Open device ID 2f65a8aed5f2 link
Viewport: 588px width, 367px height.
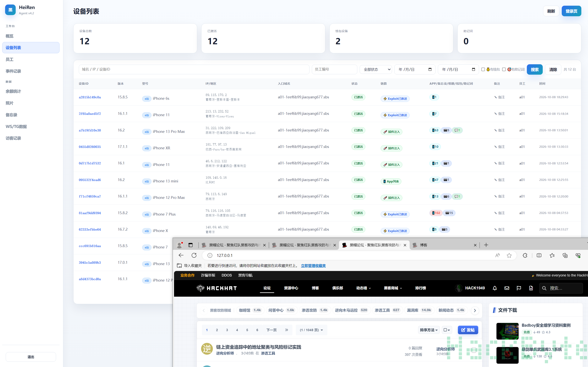(90, 114)
